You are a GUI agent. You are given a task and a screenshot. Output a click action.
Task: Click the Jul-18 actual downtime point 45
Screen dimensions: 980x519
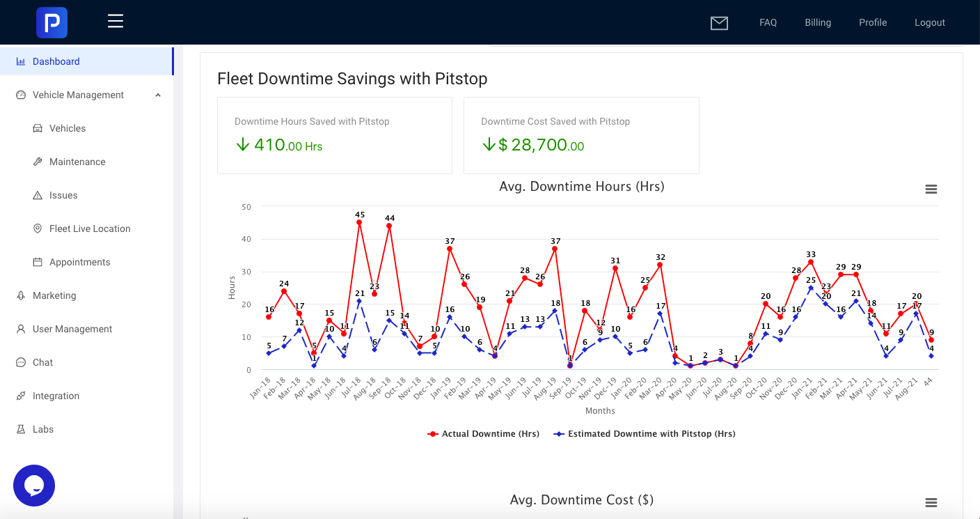359,223
